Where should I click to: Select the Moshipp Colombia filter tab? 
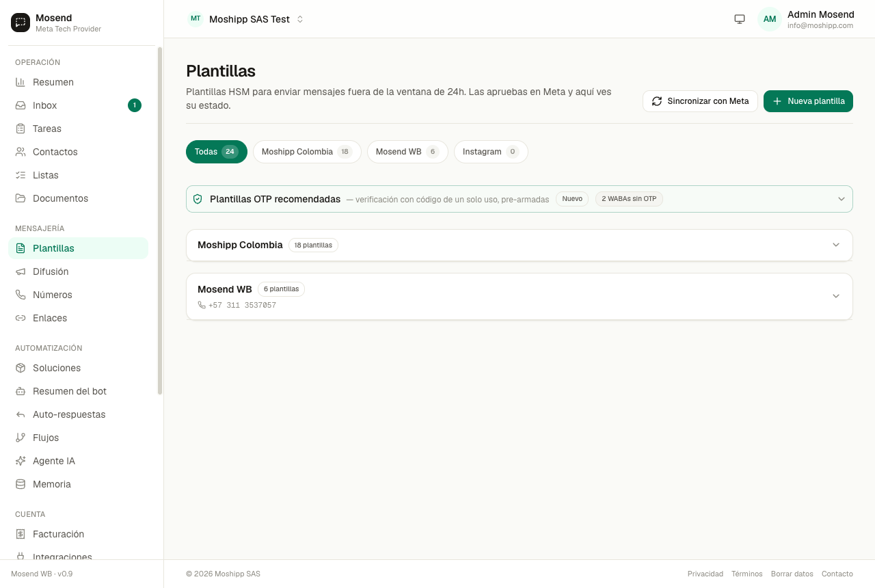pyautogui.click(x=307, y=152)
